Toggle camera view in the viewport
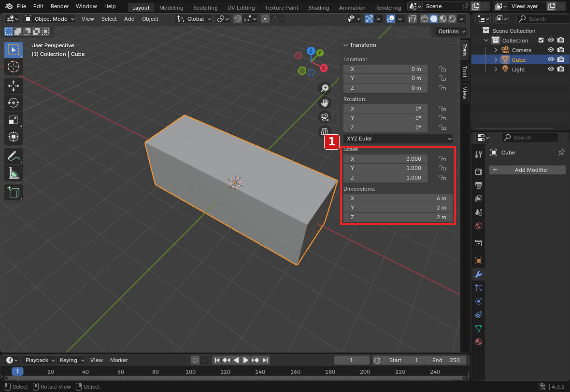570x392 pixels. pyautogui.click(x=325, y=117)
